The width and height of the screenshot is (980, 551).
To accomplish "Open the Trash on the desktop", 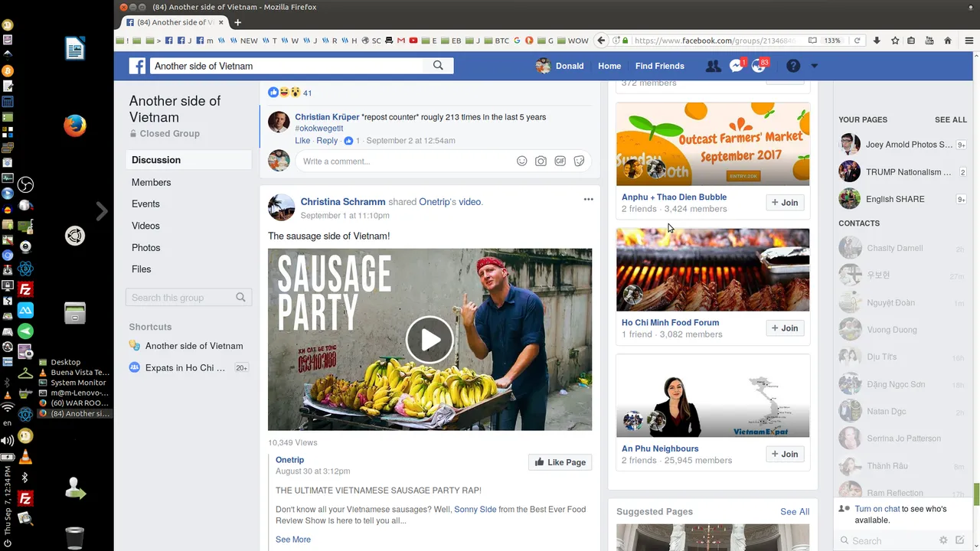I will click(x=74, y=538).
